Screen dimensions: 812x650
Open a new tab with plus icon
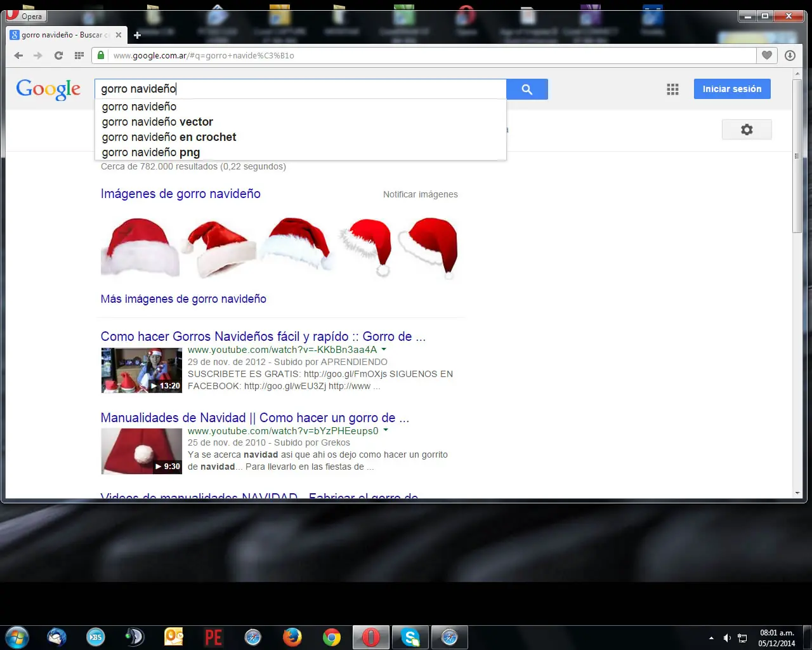(137, 35)
